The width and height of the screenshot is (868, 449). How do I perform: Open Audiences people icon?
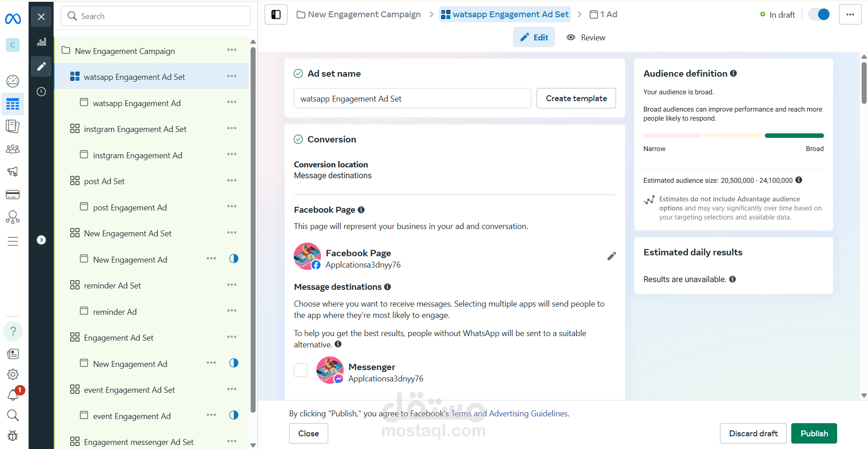click(x=13, y=149)
